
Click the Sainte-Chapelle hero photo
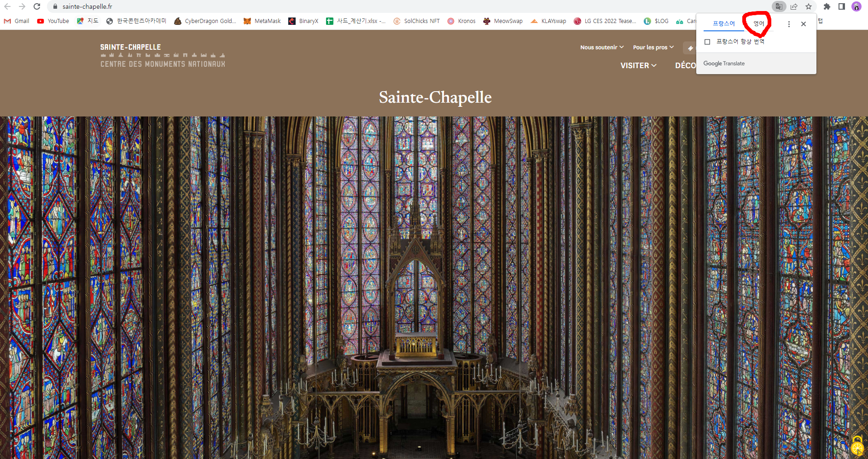(x=434, y=288)
